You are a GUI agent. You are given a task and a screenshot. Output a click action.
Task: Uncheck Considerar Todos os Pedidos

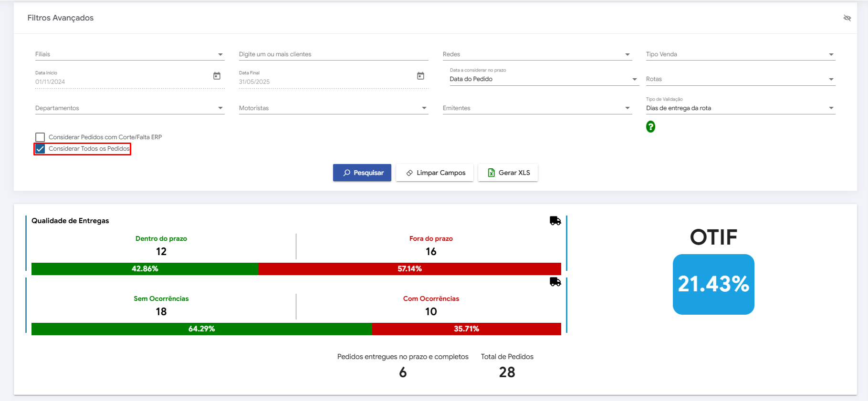point(41,149)
